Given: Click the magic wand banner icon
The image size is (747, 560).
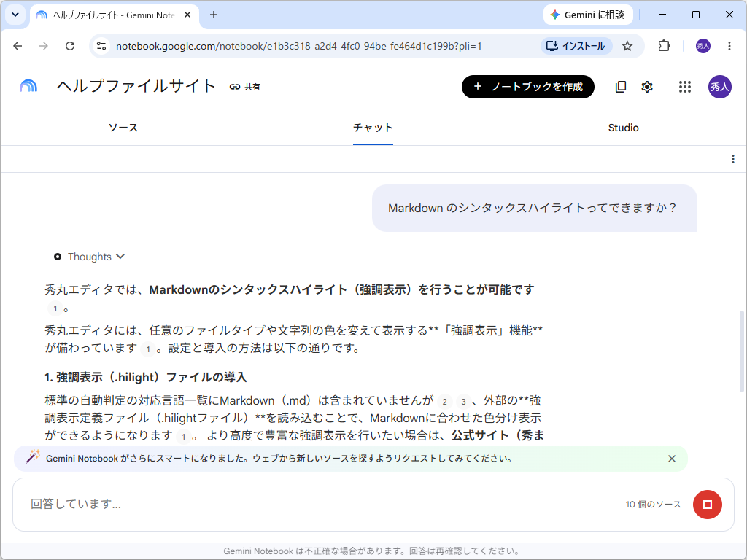Looking at the screenshot, I should click(x=32, y=457).
